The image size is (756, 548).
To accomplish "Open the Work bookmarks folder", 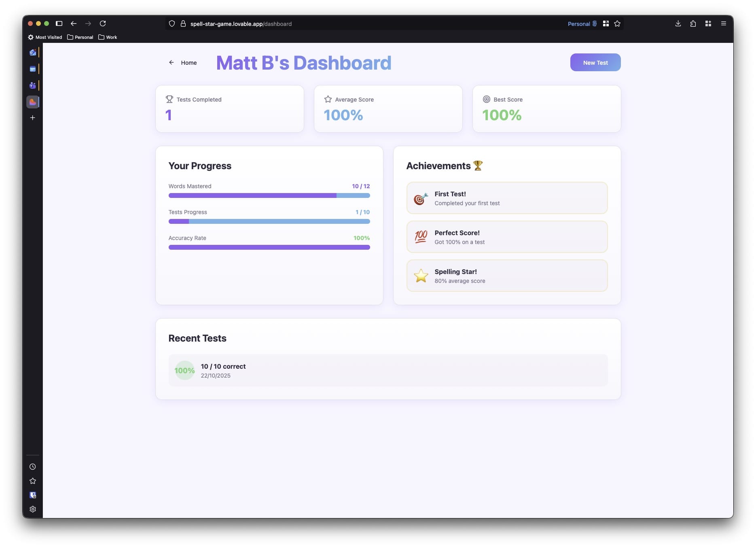I will pyautogui.click(x=108, y=37).
